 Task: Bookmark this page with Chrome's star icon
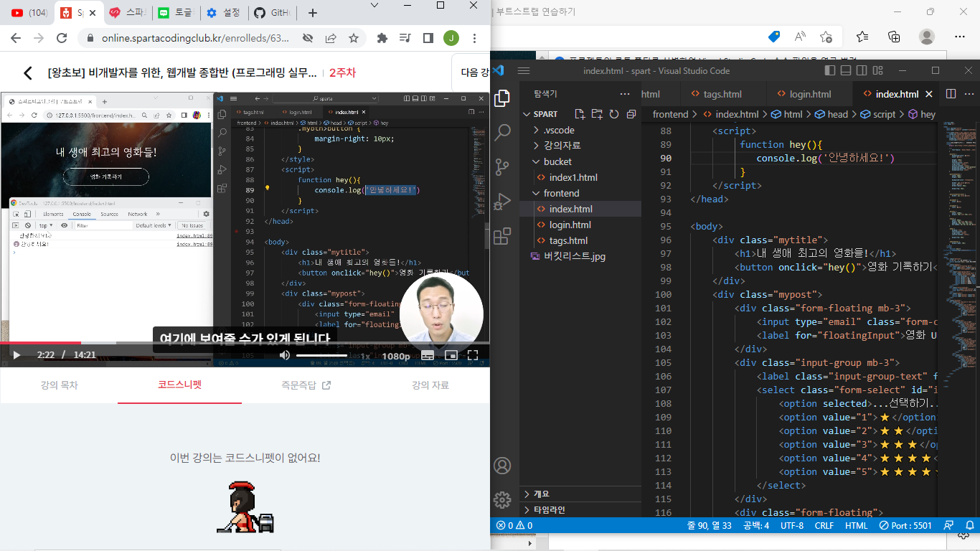pyautogui.click(x=354, y=38)
